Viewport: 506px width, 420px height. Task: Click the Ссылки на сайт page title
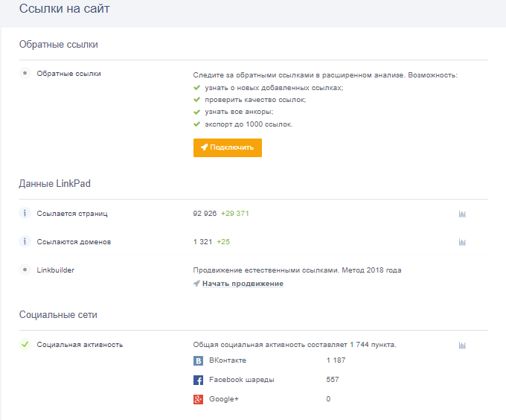pos(66,9)
